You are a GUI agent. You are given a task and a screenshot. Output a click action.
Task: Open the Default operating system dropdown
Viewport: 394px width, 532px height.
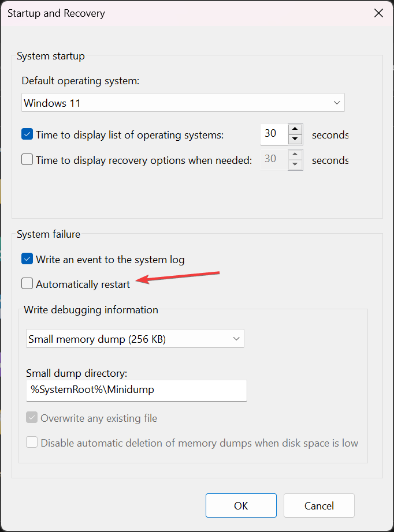click(183, 103)
